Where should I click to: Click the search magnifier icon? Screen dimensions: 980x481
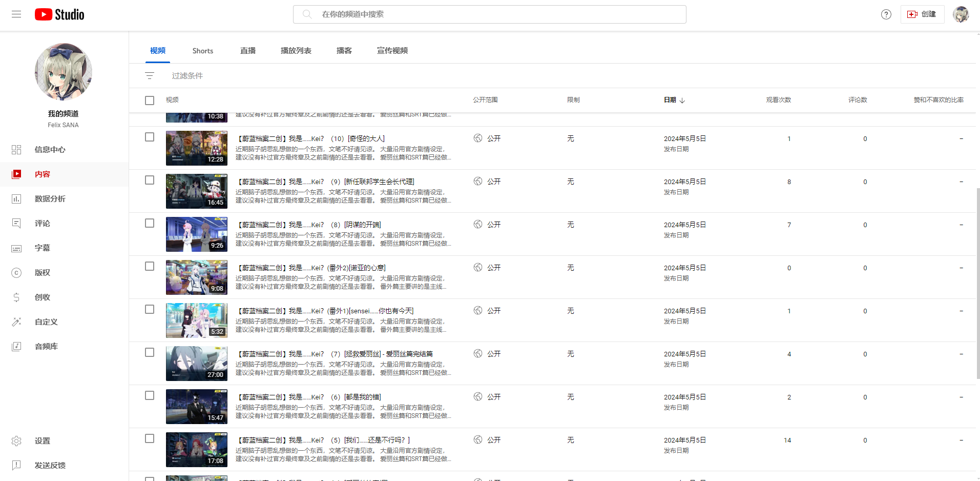[307, 14]
